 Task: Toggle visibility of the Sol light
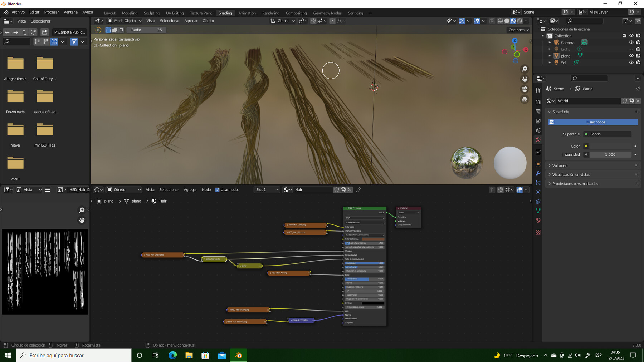pos(631,63)
